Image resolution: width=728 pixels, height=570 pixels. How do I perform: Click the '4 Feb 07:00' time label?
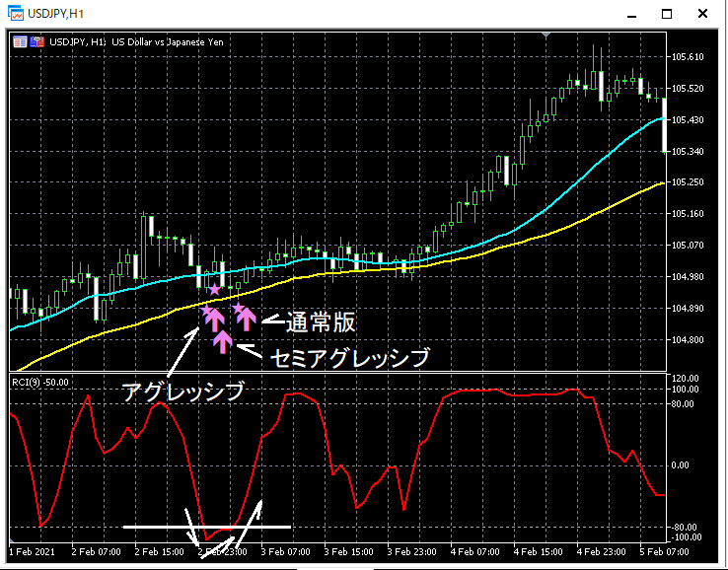click(x=474, y=552)
